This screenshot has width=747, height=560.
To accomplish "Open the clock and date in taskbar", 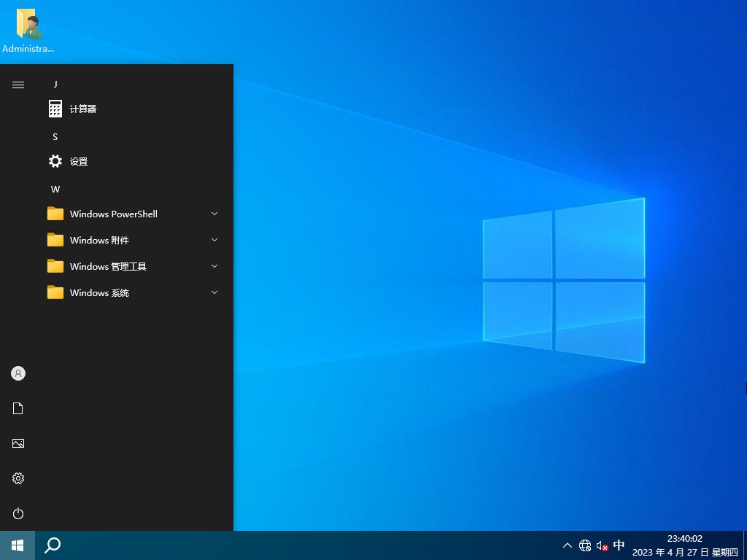I will [x=684, y=545].
